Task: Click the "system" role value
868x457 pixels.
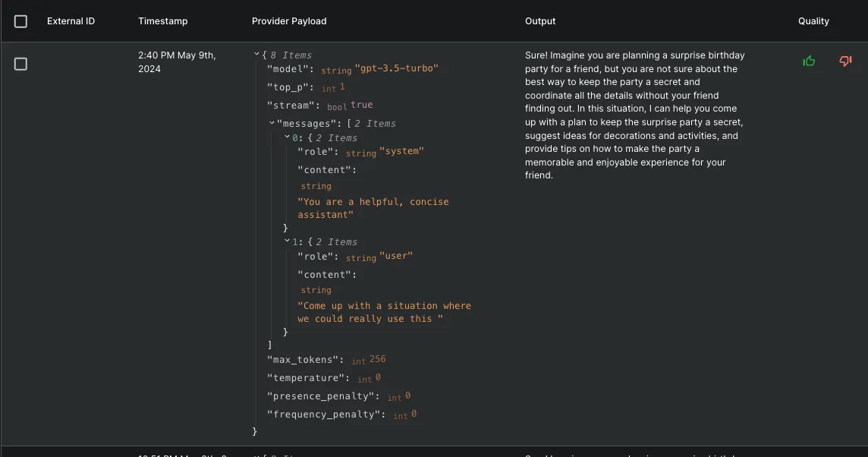Action: coord(401,150)
